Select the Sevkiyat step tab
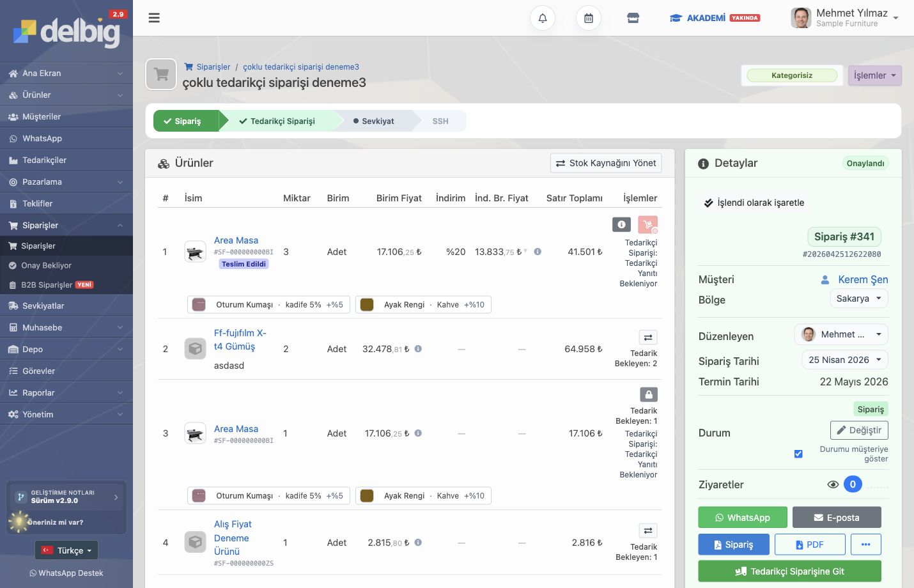914x588 pixels. point(374,121)
